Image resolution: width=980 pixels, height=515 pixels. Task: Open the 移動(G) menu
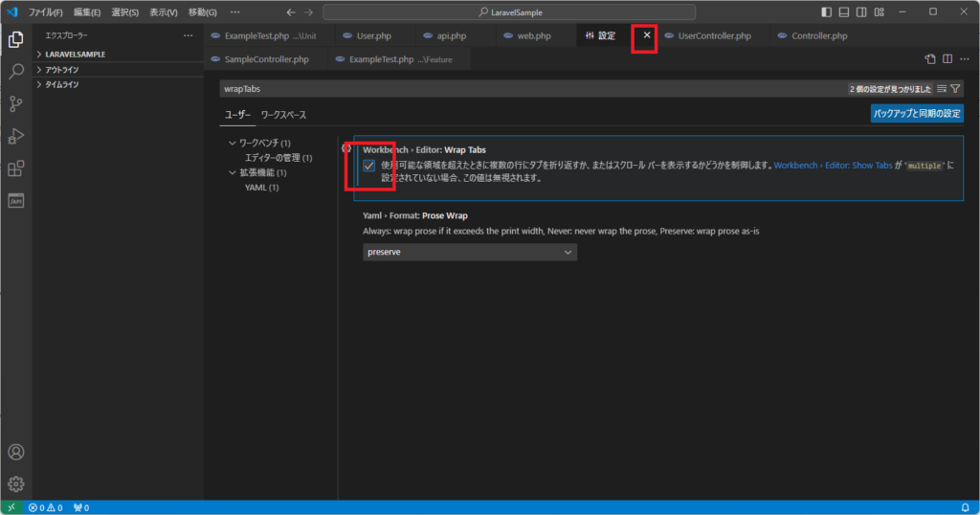point(203,11)
